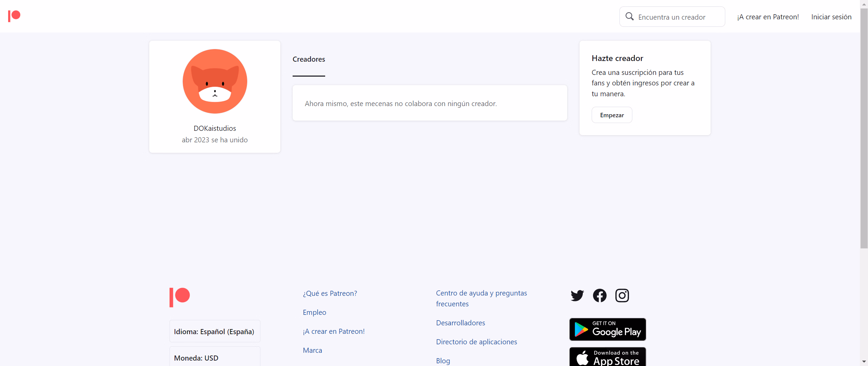
Task: Open the Desarrolladores footer link
Action: click(x=460, y=323)
